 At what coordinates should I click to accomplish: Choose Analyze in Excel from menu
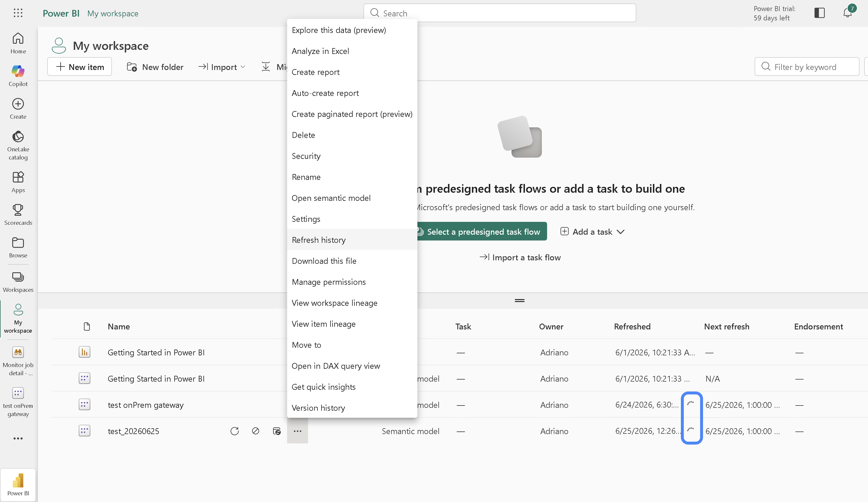352,51
